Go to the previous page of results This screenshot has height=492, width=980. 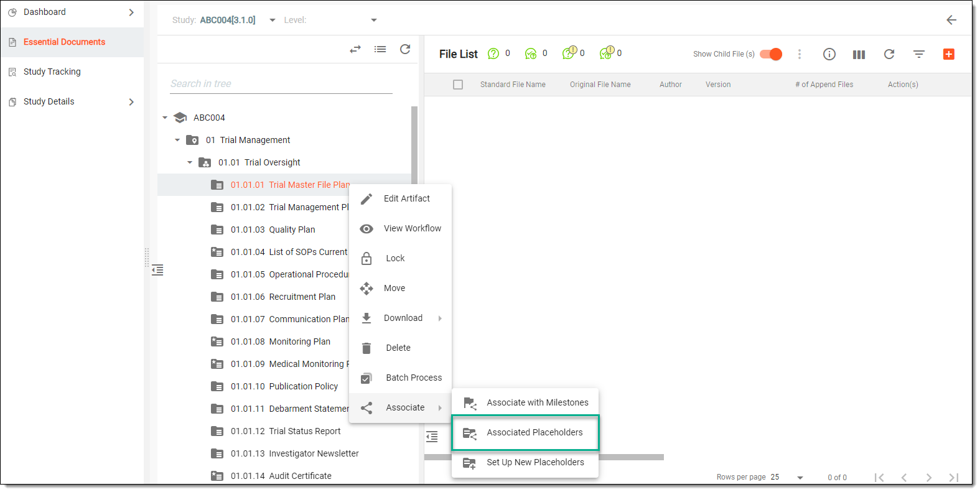click(904, 477)
